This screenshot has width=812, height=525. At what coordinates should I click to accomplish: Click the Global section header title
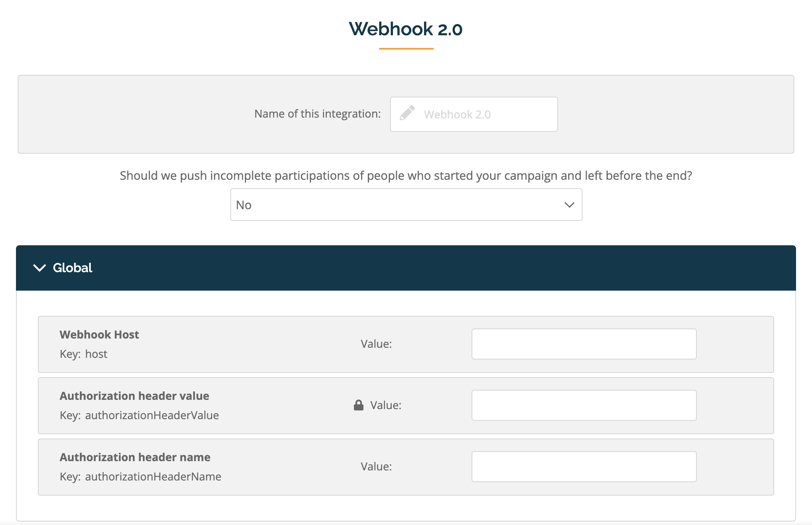[72, 268]
